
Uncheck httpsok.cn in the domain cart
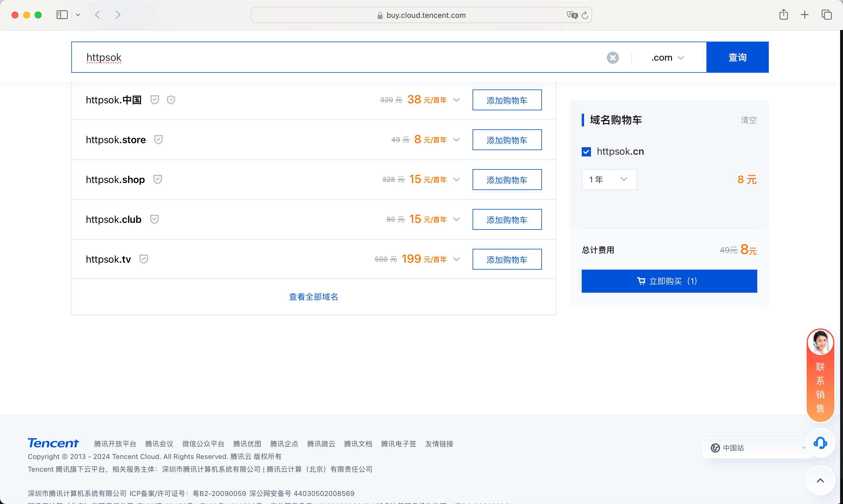coord(586,152)
